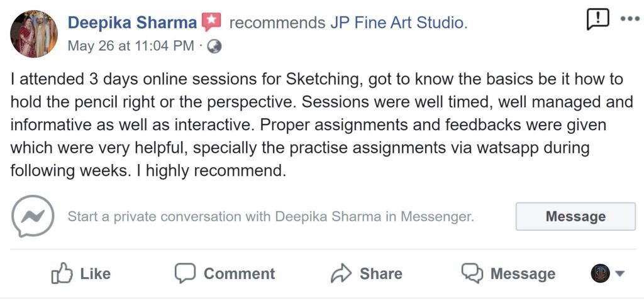Click the Like text label
Viewport: 644px width, 301px height.
[x=96, y=274]
